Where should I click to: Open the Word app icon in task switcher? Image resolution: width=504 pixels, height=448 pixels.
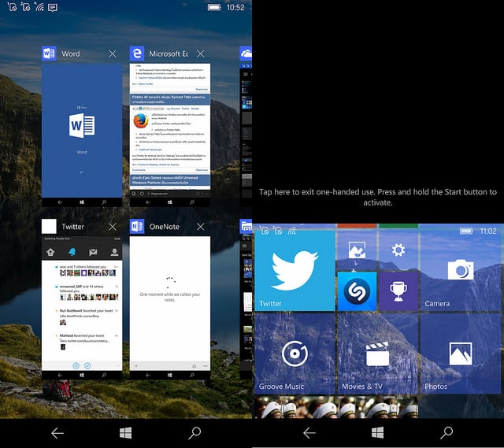49,54
